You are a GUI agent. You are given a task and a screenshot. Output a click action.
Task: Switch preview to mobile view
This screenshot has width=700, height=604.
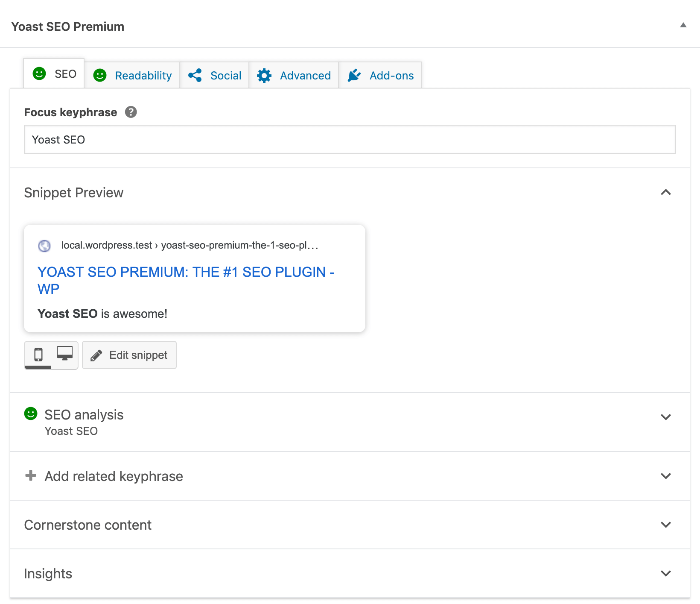coord(39,355)
